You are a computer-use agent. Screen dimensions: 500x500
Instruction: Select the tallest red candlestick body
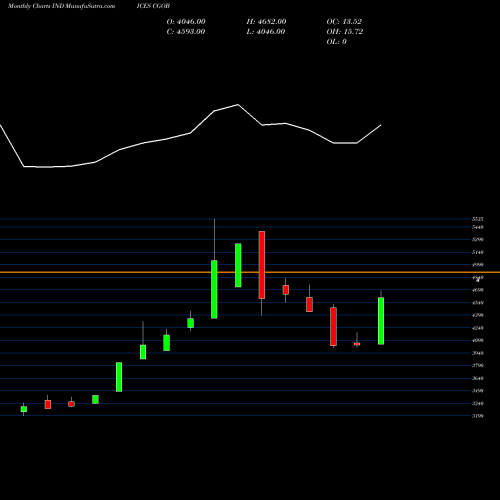[x=262, y=265]
